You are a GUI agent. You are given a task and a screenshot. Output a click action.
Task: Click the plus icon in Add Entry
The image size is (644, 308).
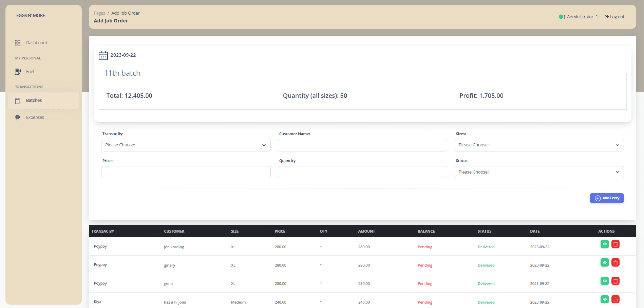(x=598, y=198)
